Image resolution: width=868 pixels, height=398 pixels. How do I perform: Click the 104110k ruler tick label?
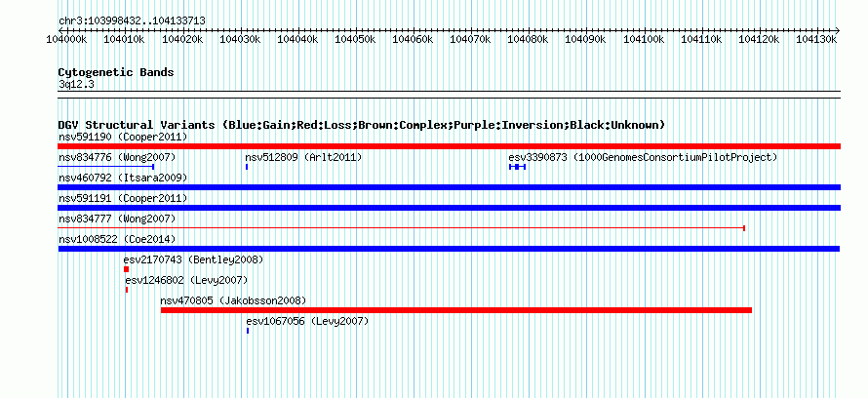tap(701, 39)
